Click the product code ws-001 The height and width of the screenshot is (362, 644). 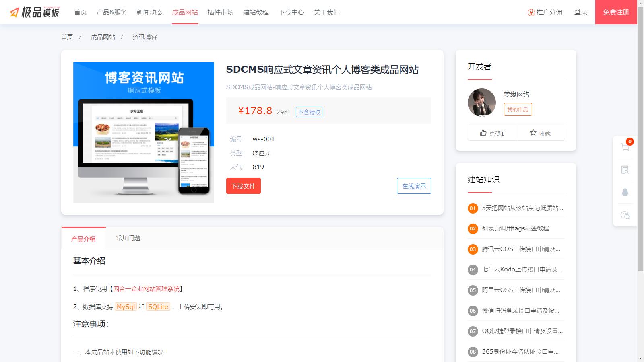[264, 139]
